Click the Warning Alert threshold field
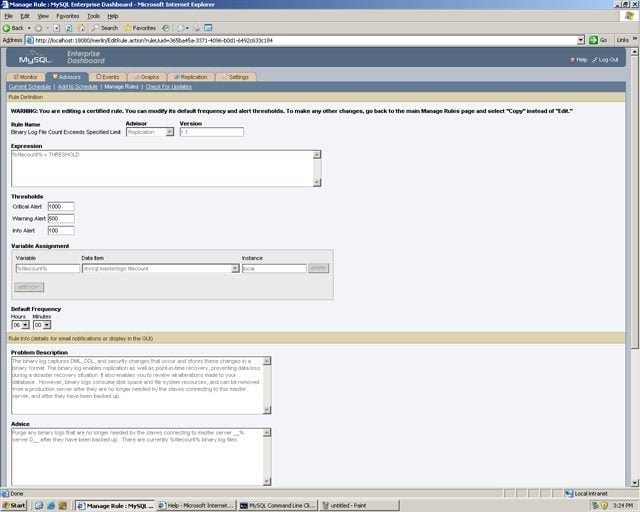Image resolution: width=640 pixels, height=512 pixels. [61, 218]
